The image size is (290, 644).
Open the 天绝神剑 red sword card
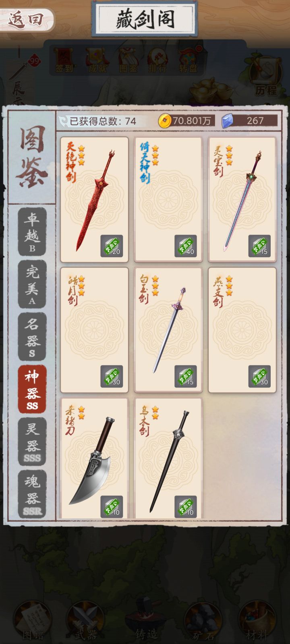(94, 200)
